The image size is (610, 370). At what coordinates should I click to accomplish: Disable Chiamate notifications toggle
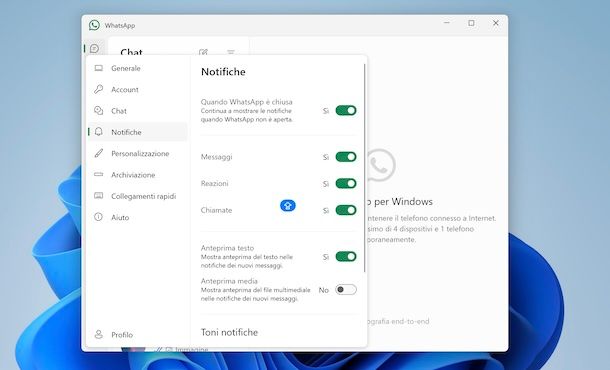point(346,210)
